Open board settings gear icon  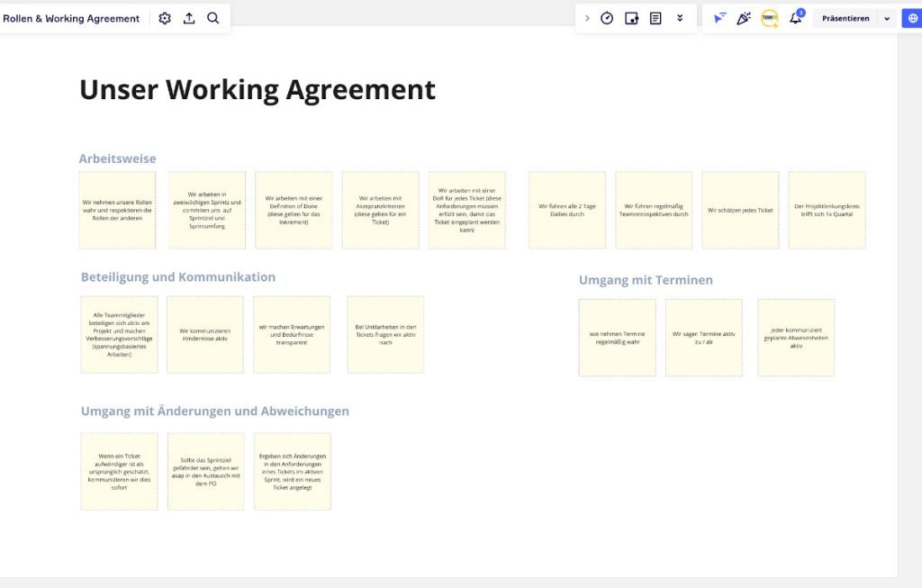(165, 18)
